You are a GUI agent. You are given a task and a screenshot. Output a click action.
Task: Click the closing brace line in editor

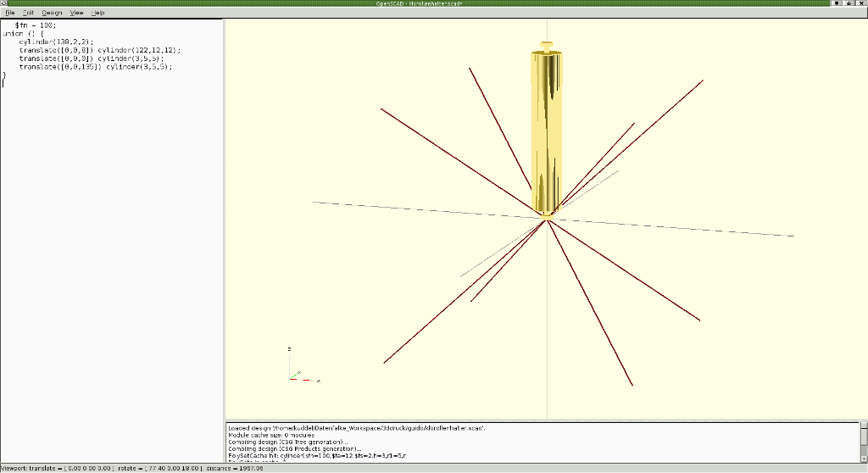(4, 75)
